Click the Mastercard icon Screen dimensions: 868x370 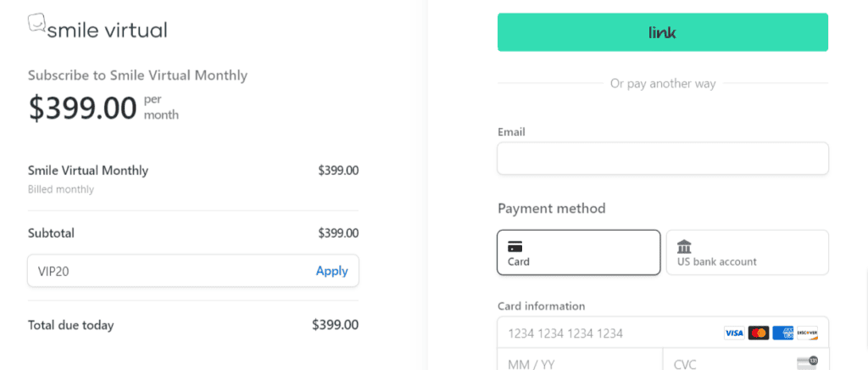point(759,333)
